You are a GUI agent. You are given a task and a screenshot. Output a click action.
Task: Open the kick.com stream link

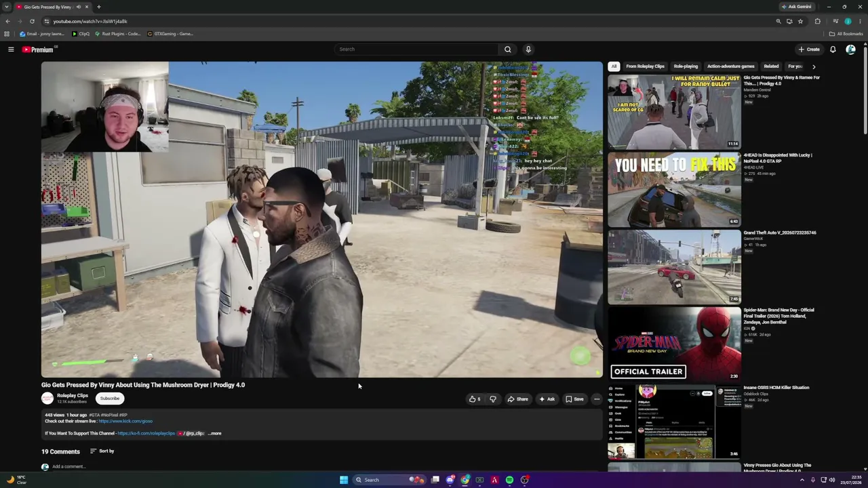[125, 422]
